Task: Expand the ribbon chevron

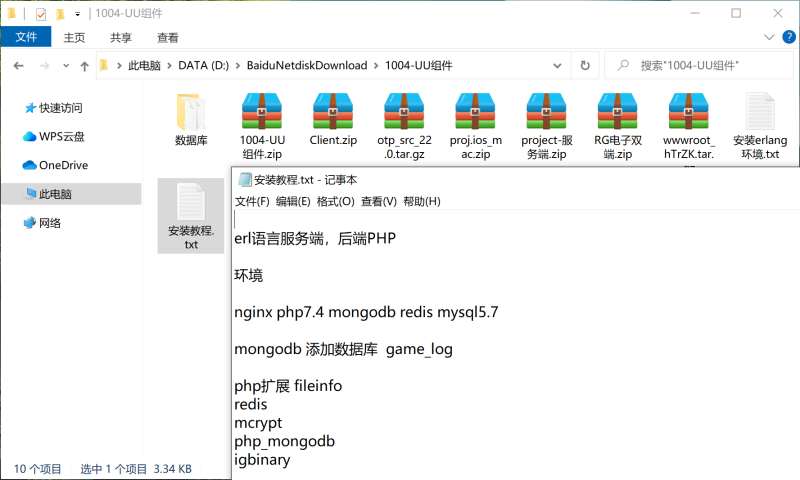Action: pyautogui.click(x=769, y=37)
